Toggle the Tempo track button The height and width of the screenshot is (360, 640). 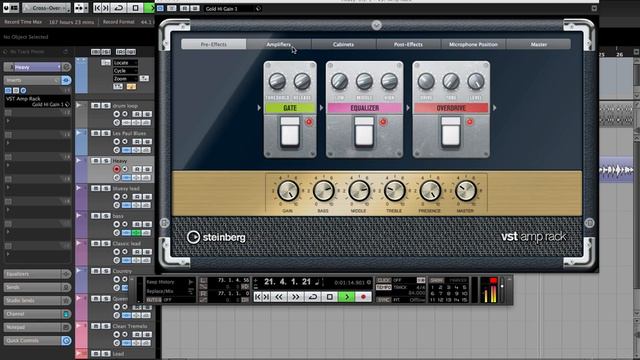coord(383,287)
